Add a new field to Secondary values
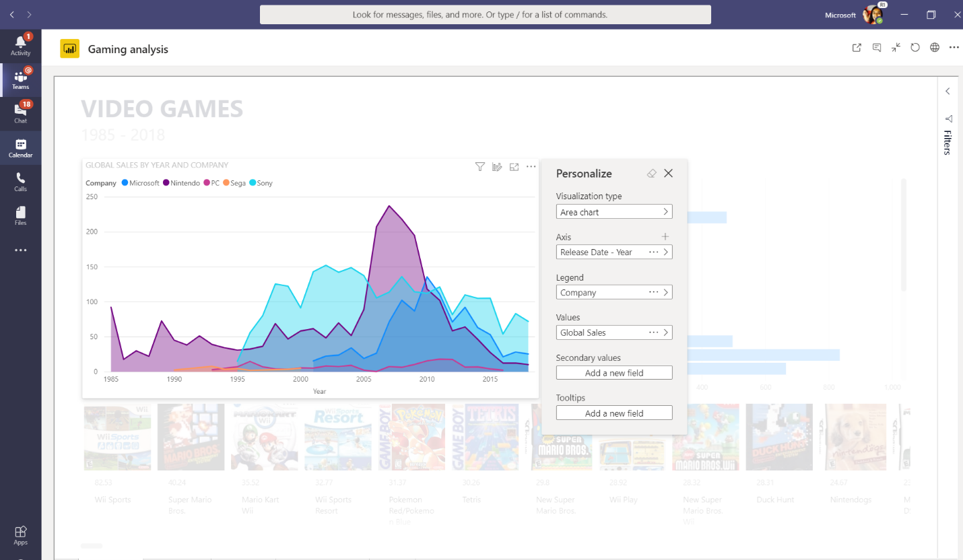 coord(614,373)
